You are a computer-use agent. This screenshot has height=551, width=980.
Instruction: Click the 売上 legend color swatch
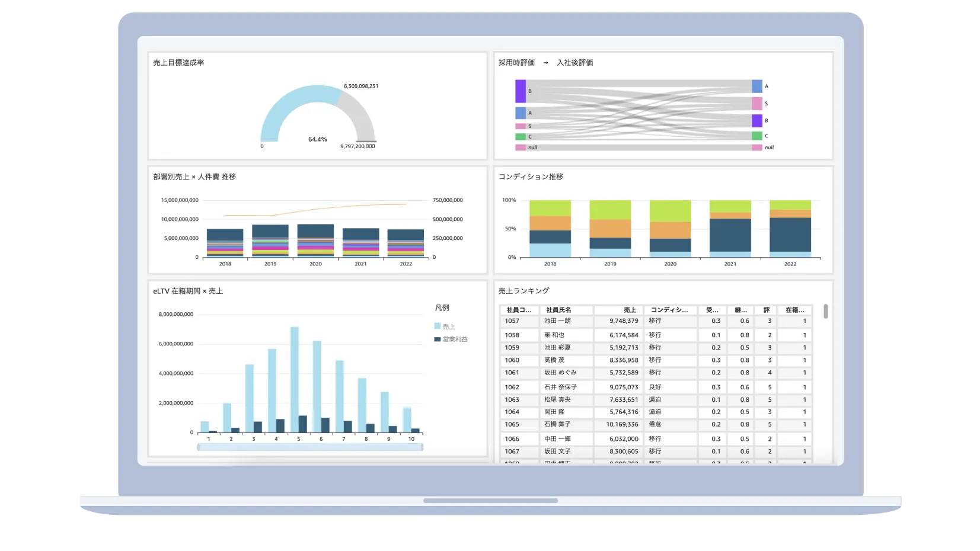pos(437,326)
